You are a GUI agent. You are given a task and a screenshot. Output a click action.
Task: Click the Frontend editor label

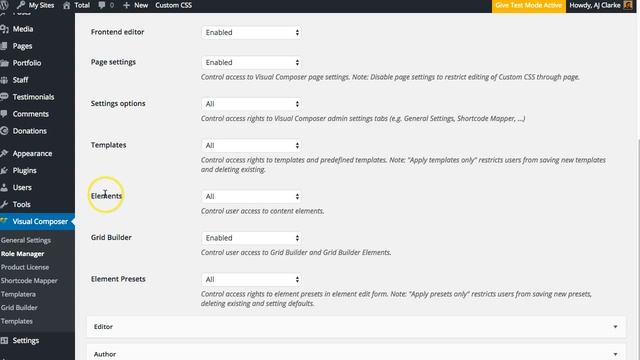tap(118, 32)
